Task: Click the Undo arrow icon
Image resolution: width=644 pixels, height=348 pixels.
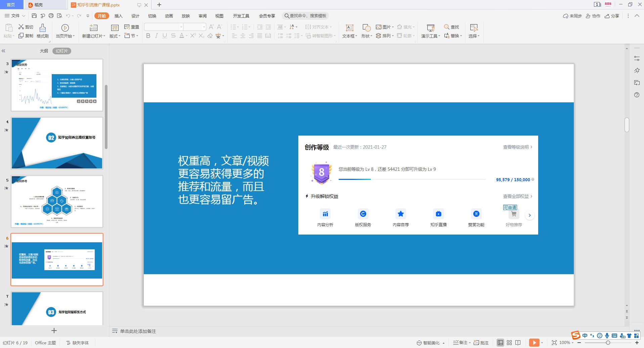Action: point(68,16)
